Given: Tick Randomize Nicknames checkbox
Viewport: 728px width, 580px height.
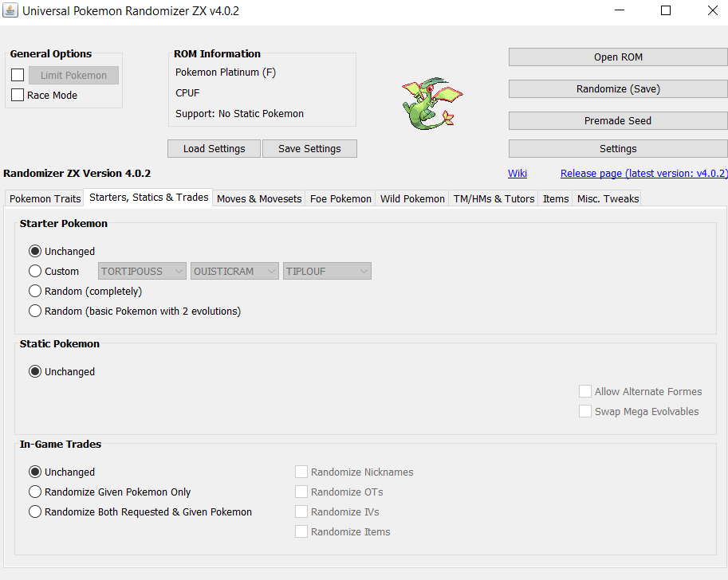Looking at the screenshot, I should click(x=301, y=472).
